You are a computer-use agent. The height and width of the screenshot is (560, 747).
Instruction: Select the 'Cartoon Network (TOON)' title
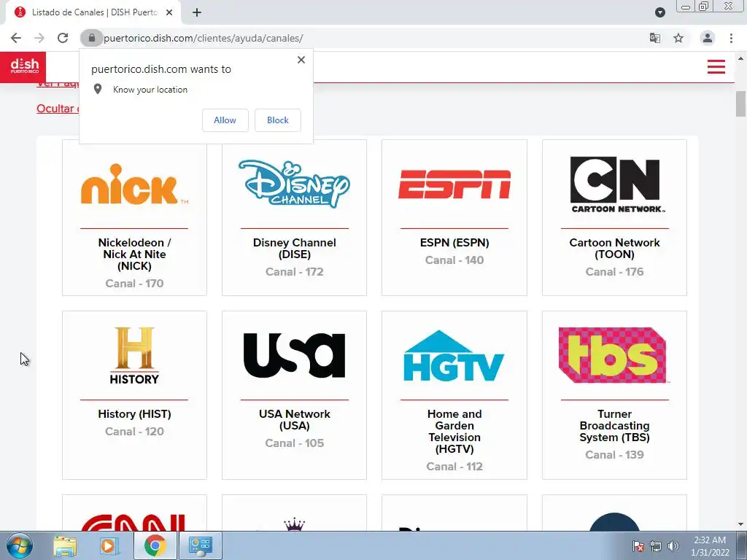(x=614, y=248)
